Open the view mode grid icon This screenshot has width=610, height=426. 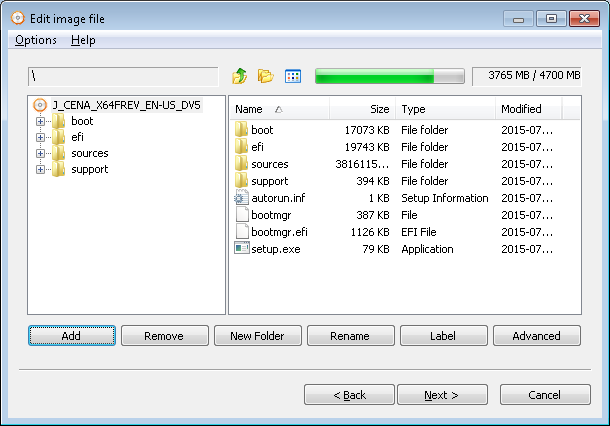[293, 76]
